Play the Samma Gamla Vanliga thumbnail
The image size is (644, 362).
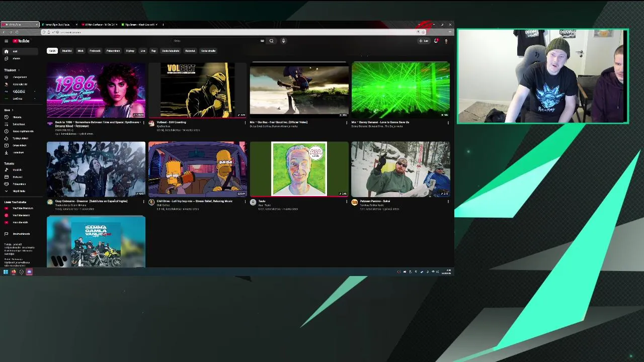(96, 242)
